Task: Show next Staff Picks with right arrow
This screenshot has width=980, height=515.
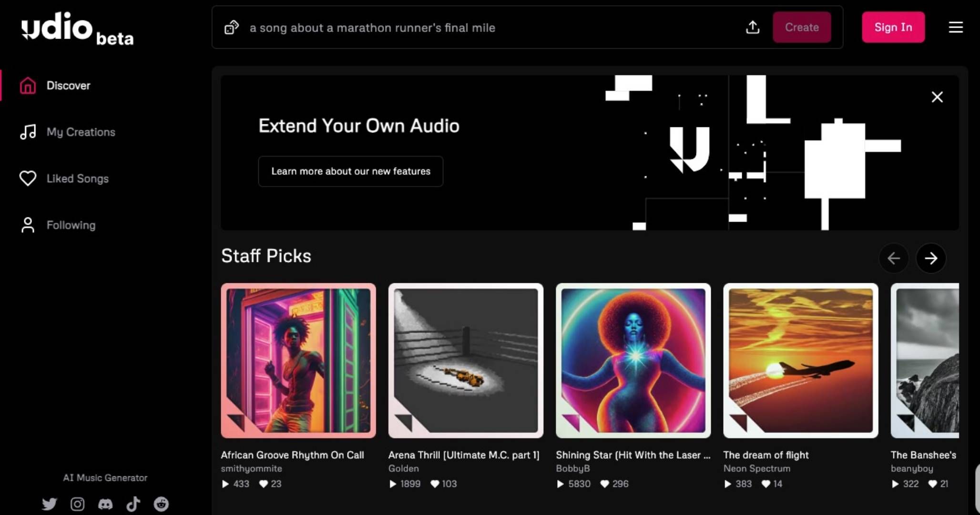Action: click(931, 258)
